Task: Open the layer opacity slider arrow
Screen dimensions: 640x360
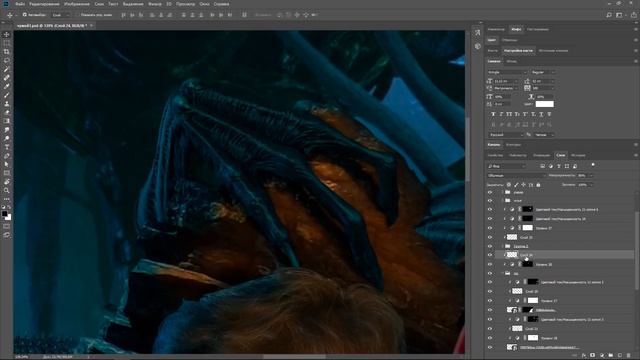Action: [x=591, y=176]
